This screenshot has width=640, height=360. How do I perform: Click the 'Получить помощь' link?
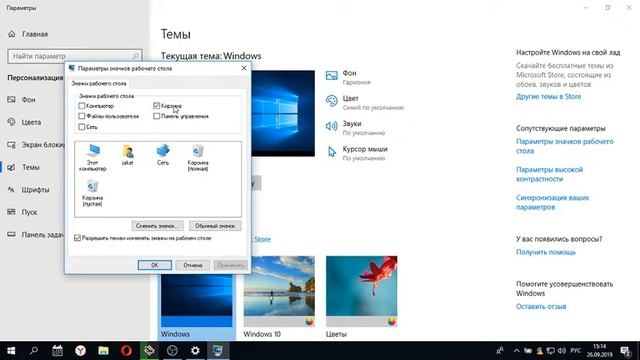coord(546,252)
